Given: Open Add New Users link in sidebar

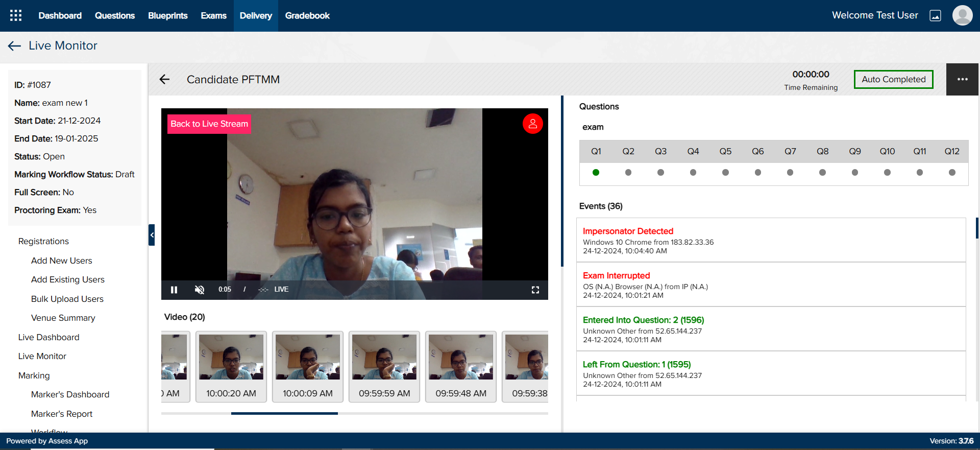Looking at the screenshot, I should click(x=62, y=260).
